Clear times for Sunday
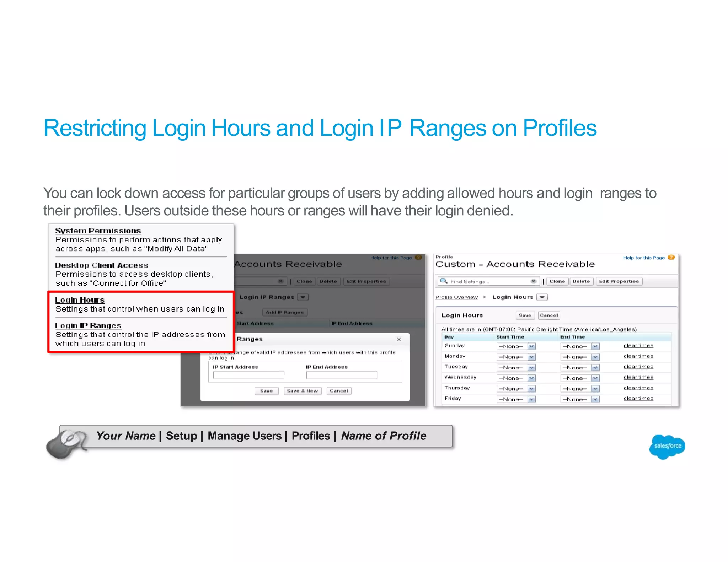 tap(638, 346)
